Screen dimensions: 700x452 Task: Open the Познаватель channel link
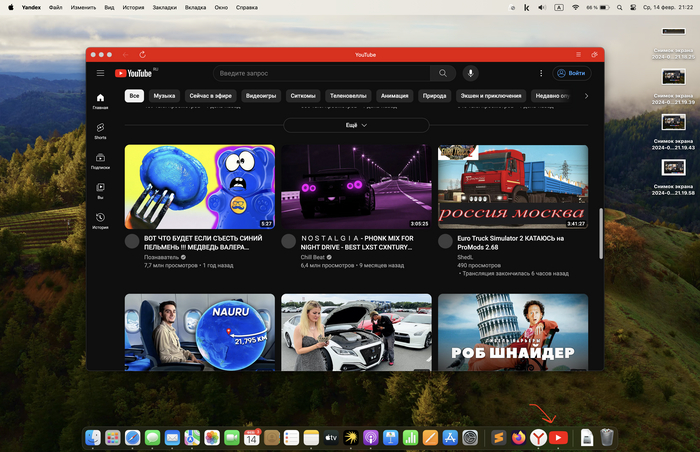click(161, 257)
